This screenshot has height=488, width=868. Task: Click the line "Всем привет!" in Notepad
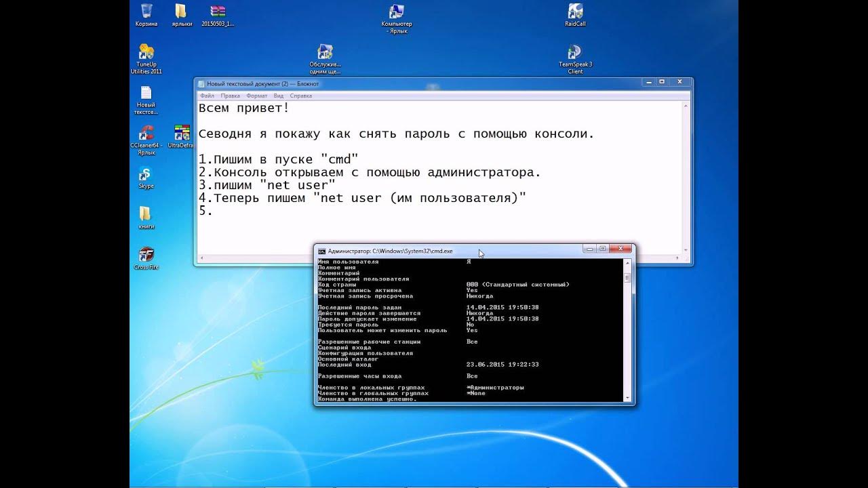(x=244, y=108)
